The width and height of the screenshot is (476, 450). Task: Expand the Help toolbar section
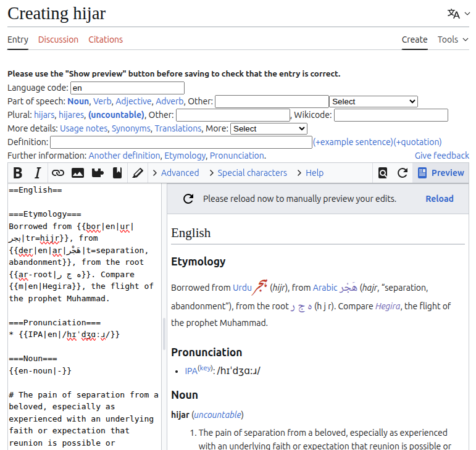coord(311,173)
